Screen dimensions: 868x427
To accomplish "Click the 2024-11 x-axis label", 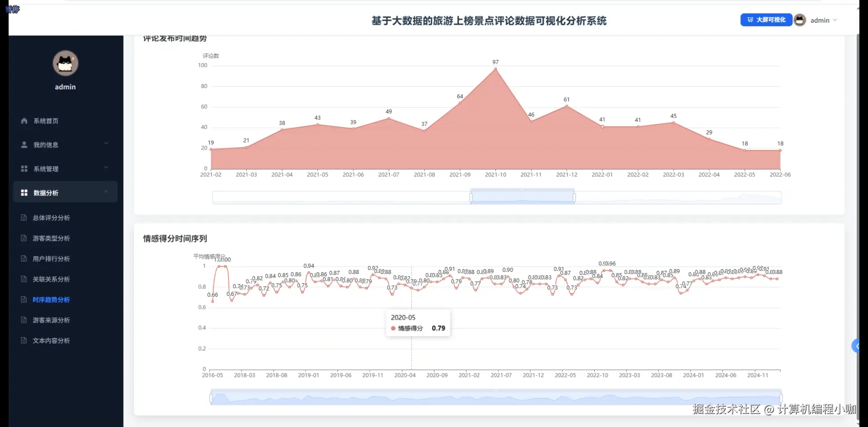I will [758, 375].
